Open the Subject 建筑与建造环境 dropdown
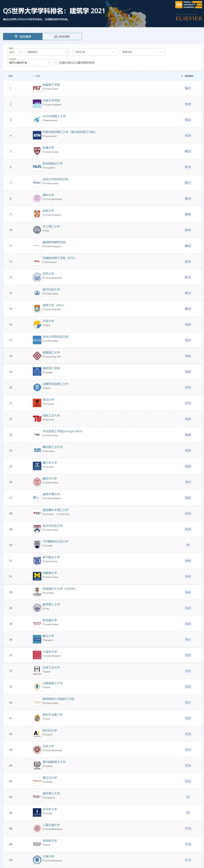204x868 pixels. pyautogui.click(x=30, y=63)
